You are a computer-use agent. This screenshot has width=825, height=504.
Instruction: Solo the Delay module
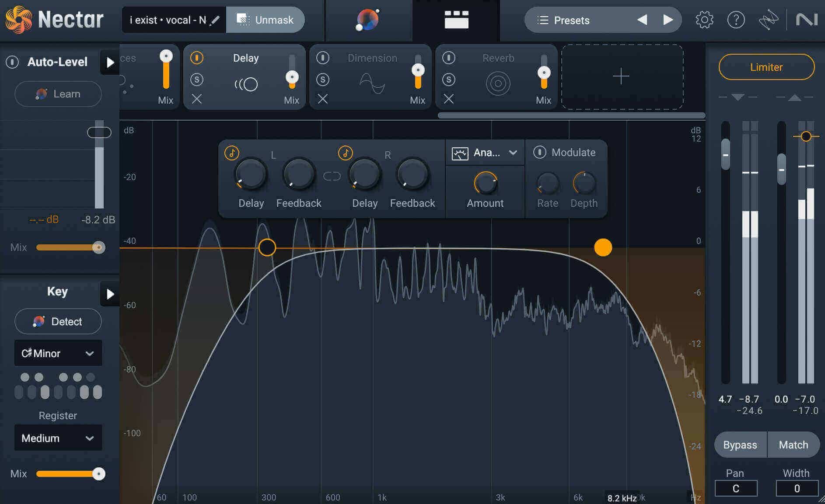coord(196,80)
